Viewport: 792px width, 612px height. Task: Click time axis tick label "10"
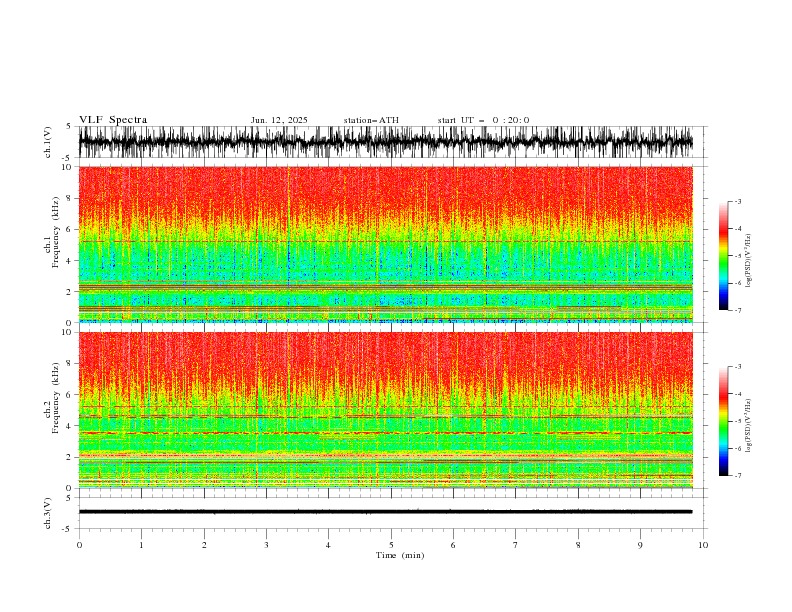[703, 545]
